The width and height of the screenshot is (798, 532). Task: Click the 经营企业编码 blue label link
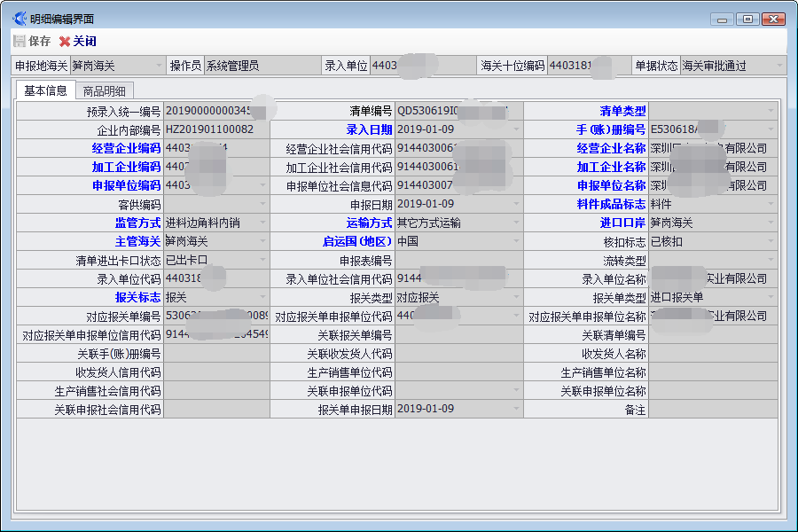[x=125, y=147]
